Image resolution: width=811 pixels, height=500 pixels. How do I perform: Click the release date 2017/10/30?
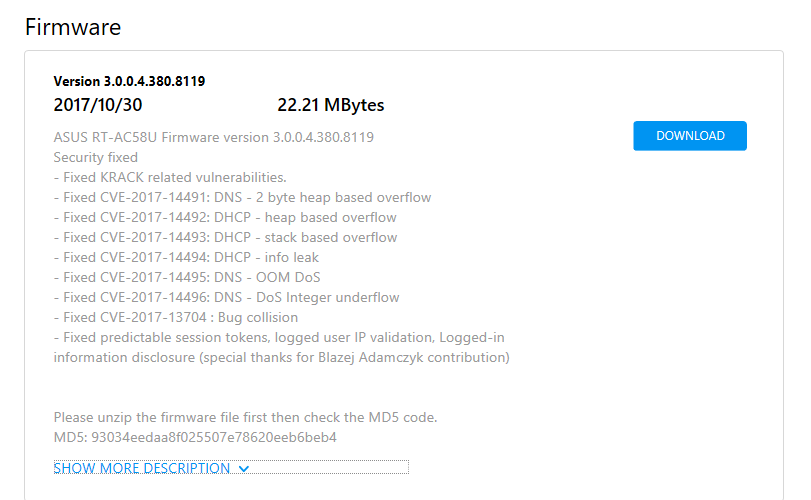pos(98,105)
